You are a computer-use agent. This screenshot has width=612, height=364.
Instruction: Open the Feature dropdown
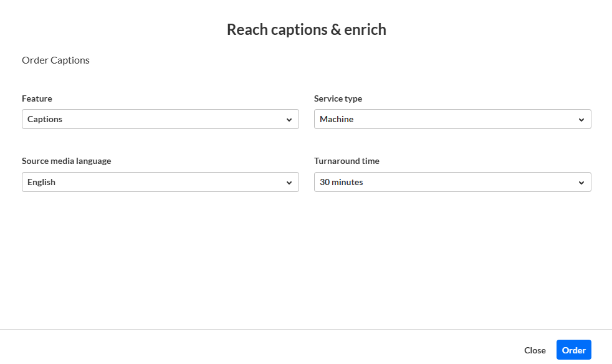160,119
